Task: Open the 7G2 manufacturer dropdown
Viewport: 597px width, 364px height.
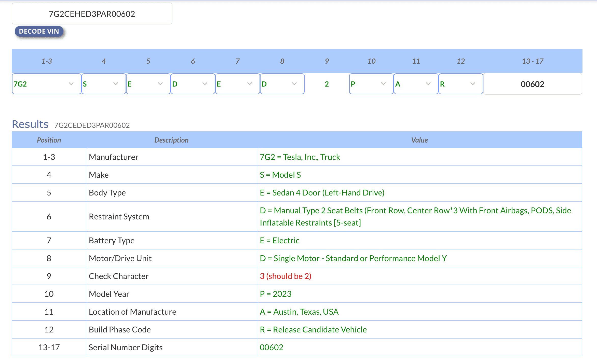Action: tap(47, 84)
